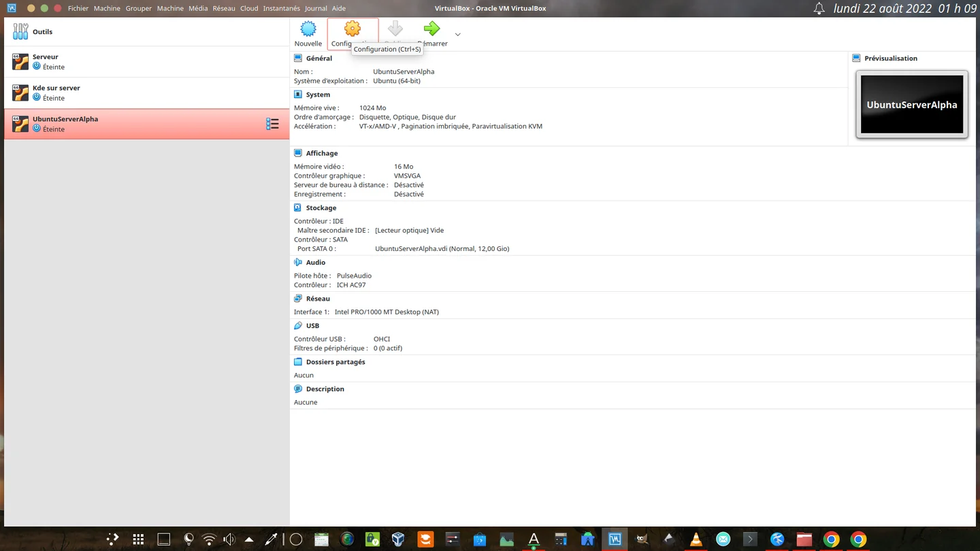Click the Audio section speaker icon
Image resolution: width=980 pixels, height=551 pixels.
298,262
